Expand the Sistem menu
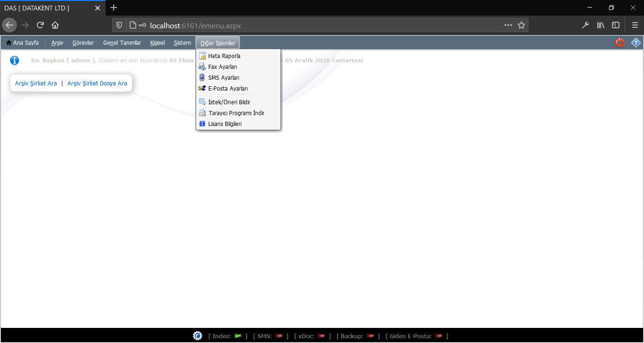Viewport: 644px width, 343px height. coord(182,43)
